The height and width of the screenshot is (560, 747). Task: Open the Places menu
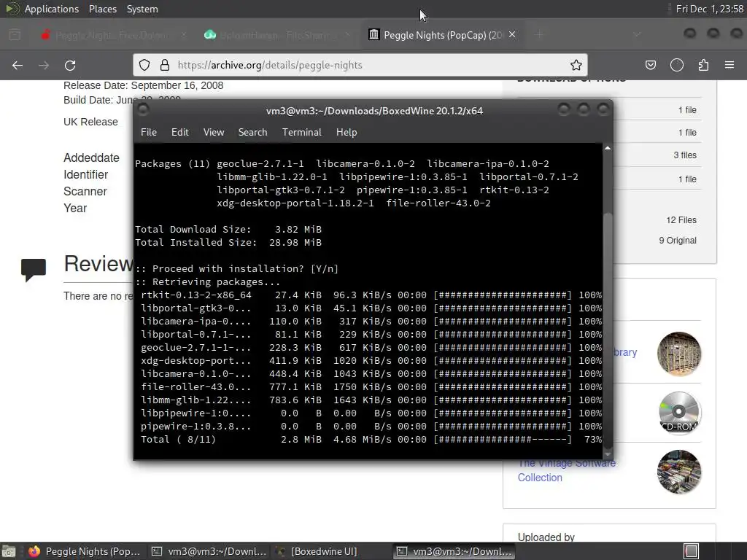pos(102,9)
